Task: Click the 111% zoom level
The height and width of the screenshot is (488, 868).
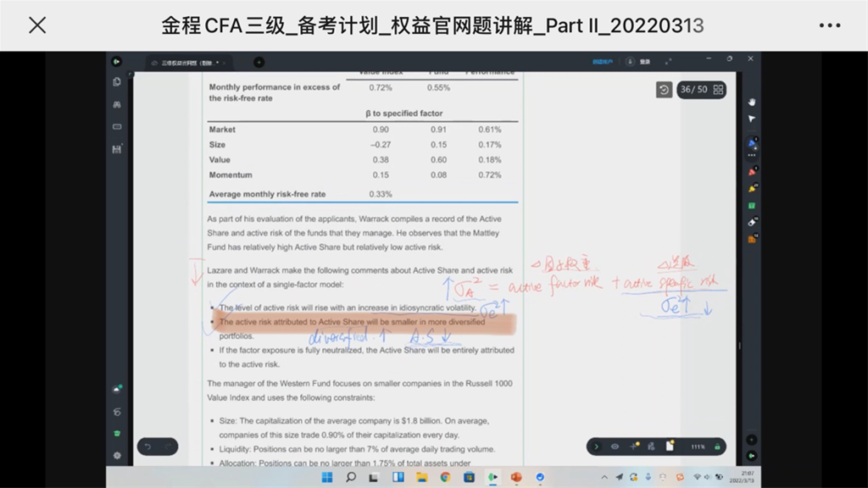Action: point(698,446)
